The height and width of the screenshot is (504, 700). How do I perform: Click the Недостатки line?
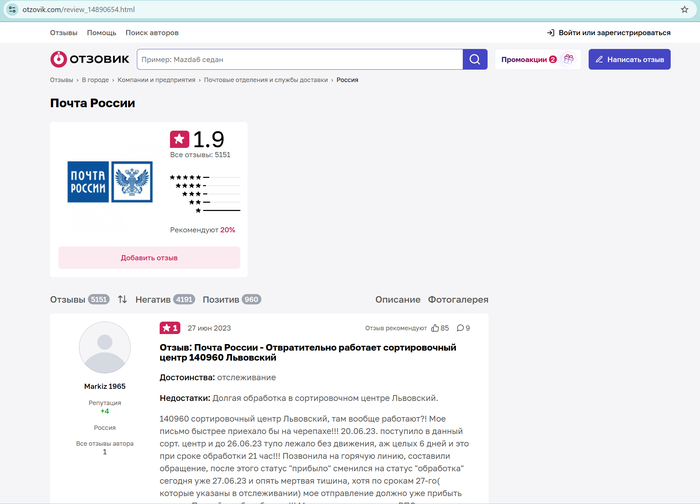tap(299, 398)
